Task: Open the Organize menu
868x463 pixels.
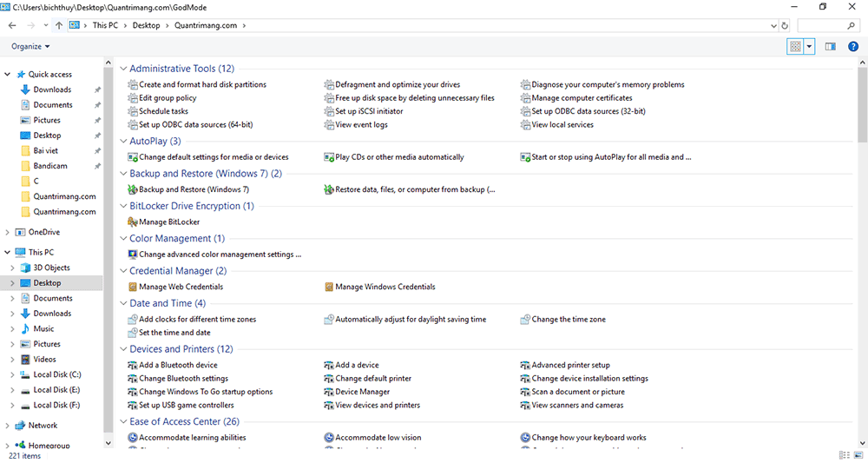Action: (x=30, y=47)
